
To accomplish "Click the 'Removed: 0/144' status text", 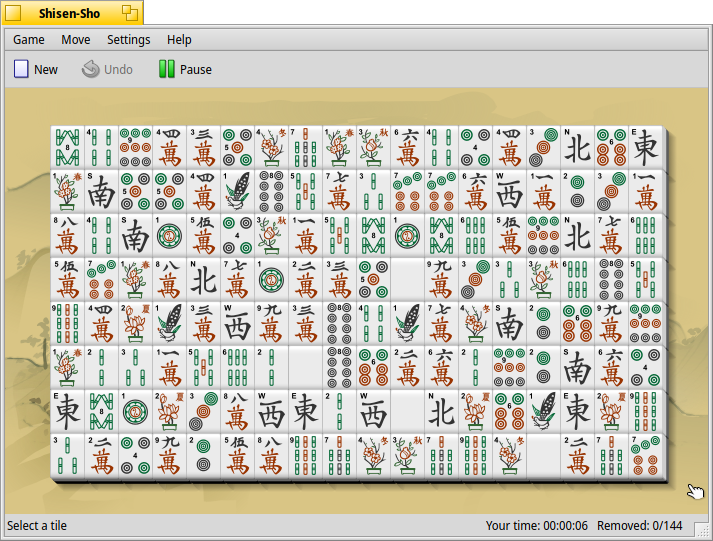I will (639, 526).
